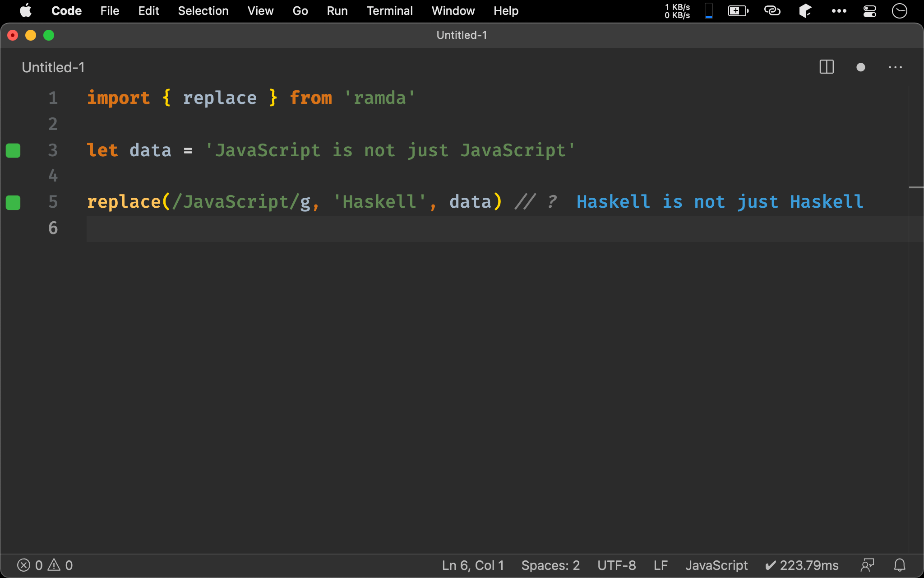Open the Terminal menu

[389, 11]
